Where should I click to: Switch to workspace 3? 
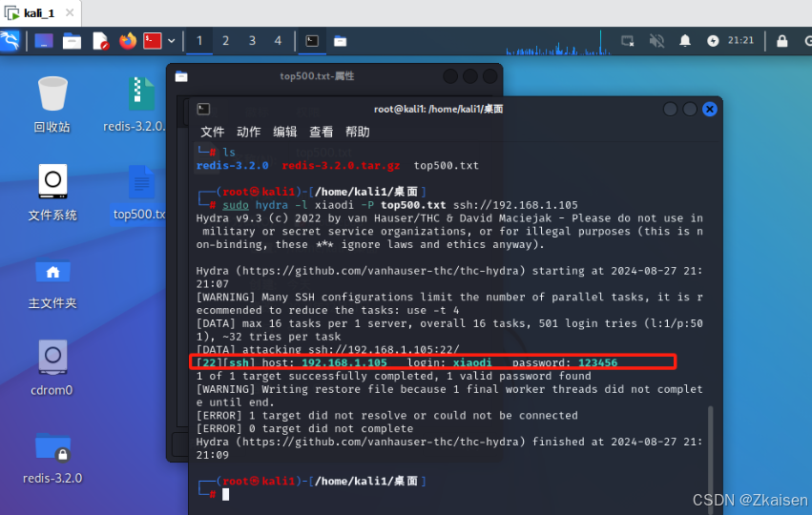[252, 41]
